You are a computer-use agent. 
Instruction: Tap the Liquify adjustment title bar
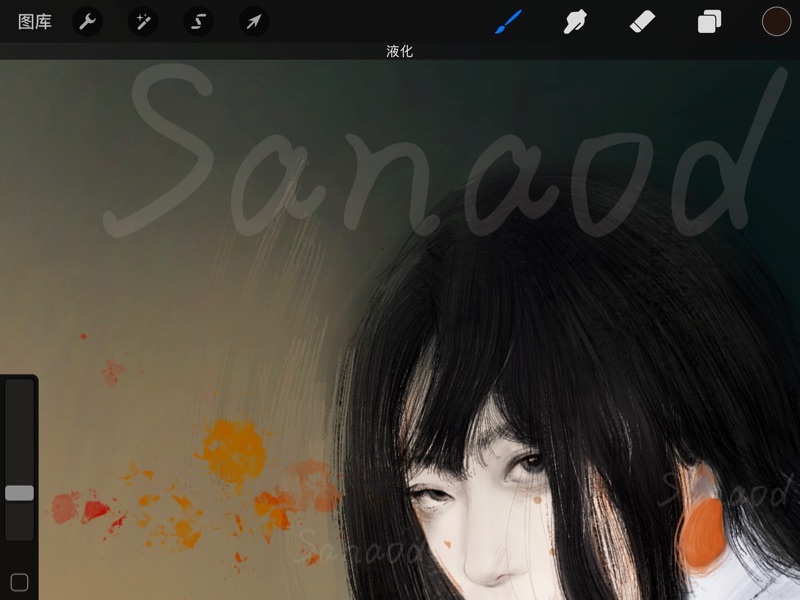[x=400, y=50]
